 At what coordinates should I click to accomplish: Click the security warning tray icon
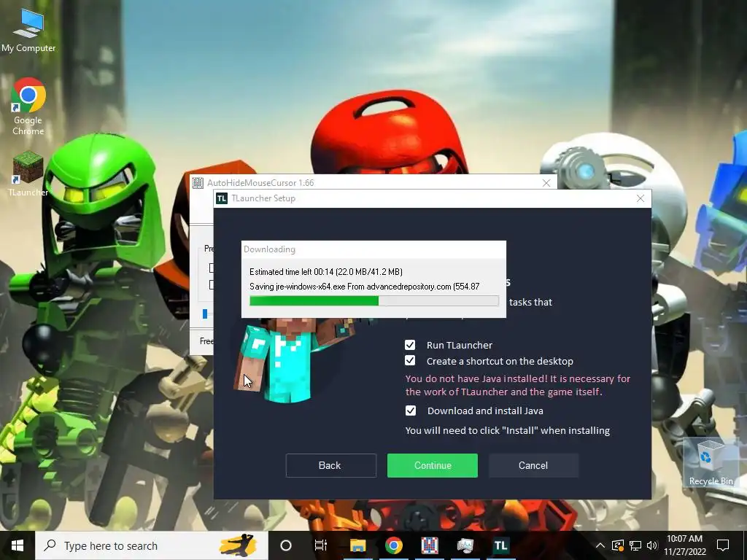coord(618,545)
